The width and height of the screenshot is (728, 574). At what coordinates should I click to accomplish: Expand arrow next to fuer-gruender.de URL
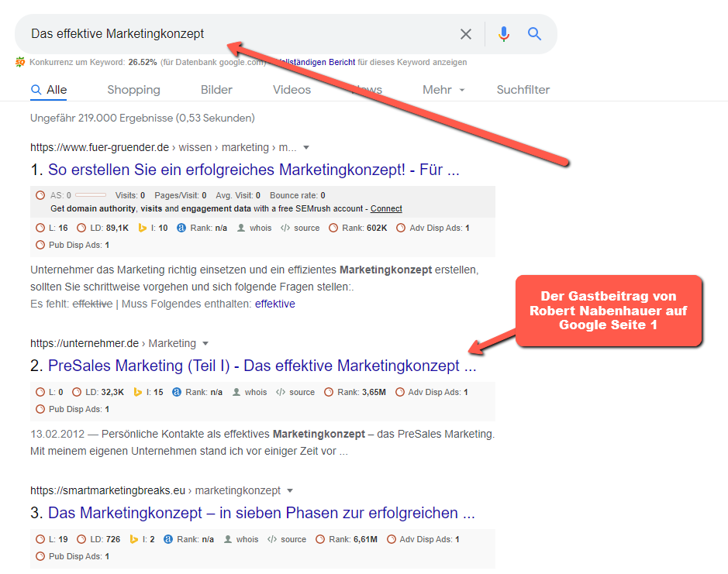click(306, 147)
